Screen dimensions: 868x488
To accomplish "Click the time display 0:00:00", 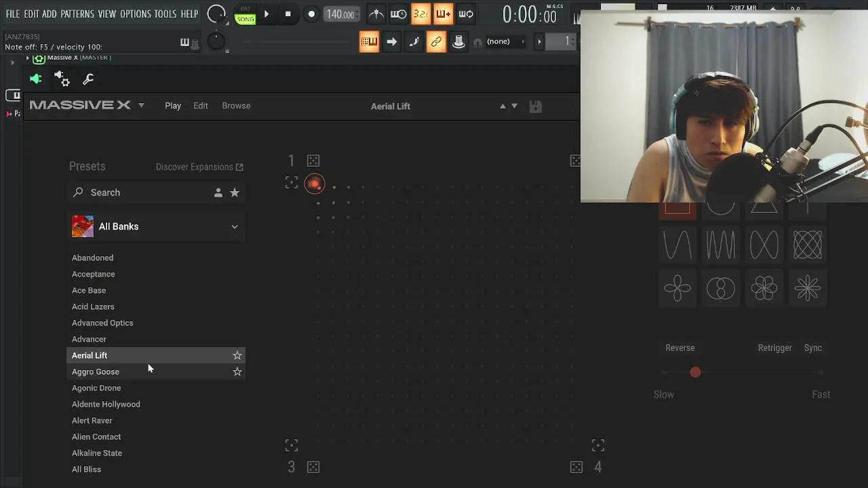I will coord(529,15).
